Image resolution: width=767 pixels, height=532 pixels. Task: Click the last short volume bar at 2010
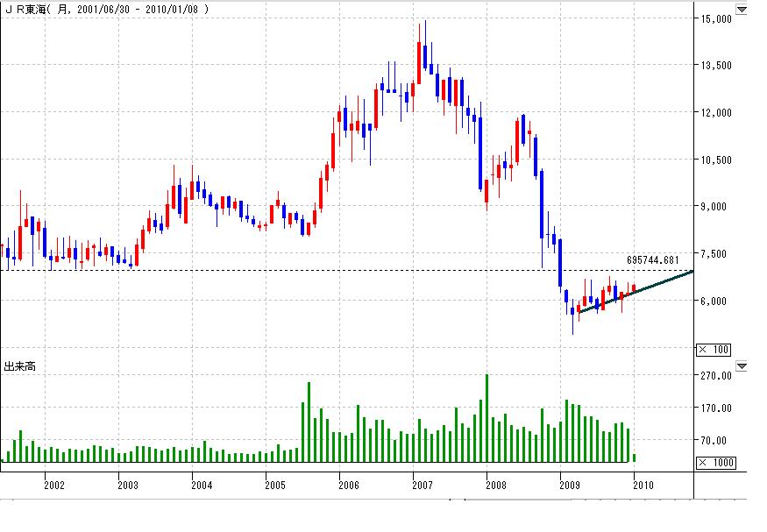[634, 458]
